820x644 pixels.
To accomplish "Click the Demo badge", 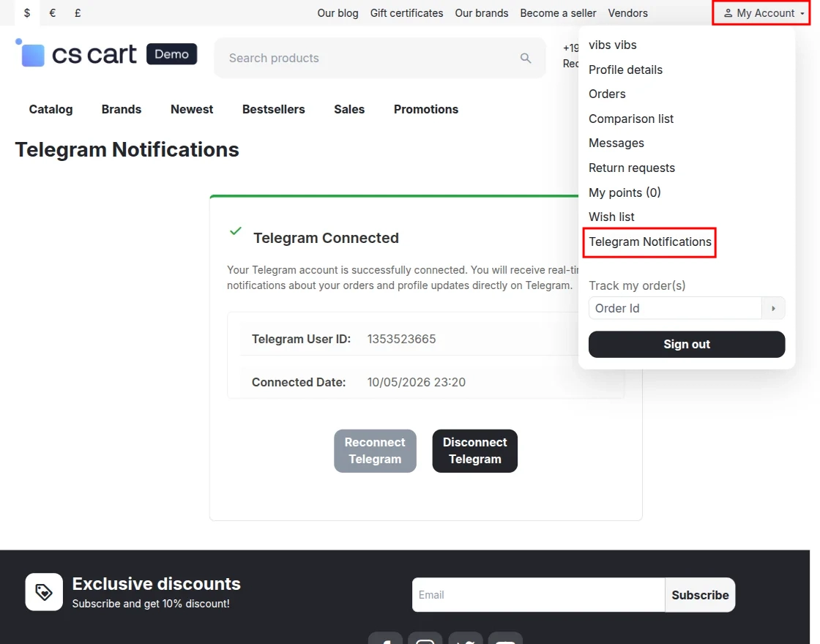I will [x=171, y=54].
